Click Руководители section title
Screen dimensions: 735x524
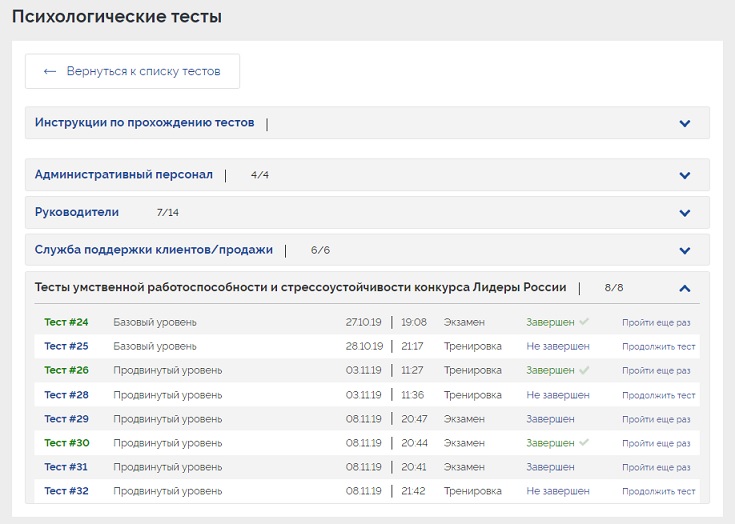pyautogui.click(x=77, y=212)
